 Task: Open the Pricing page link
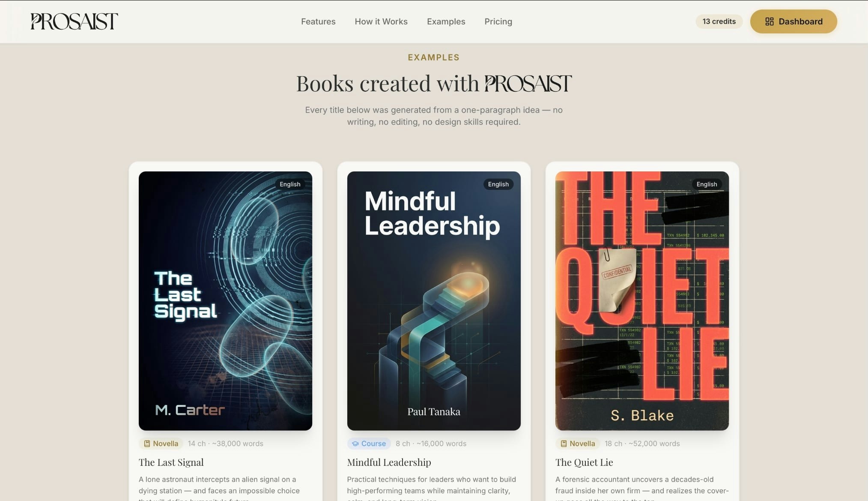coord(498,21)
